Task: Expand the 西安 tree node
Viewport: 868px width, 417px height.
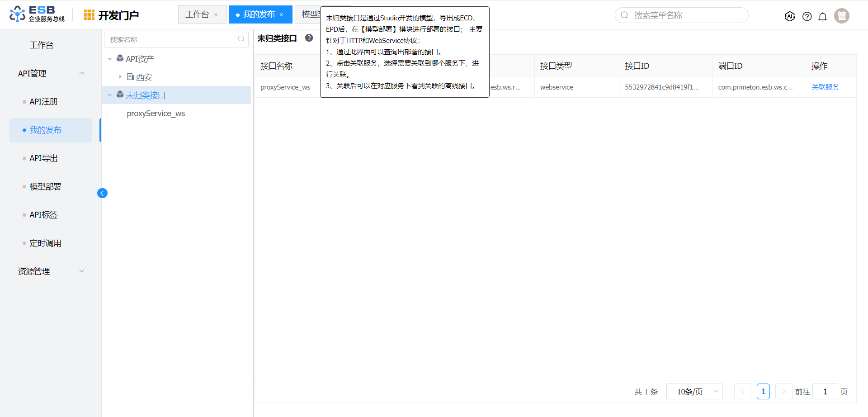Action: 120,77
